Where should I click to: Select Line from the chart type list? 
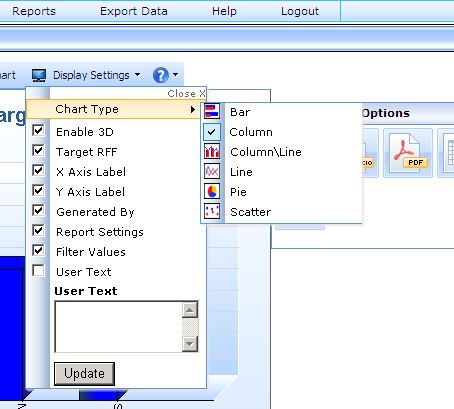tap(241, 172)
